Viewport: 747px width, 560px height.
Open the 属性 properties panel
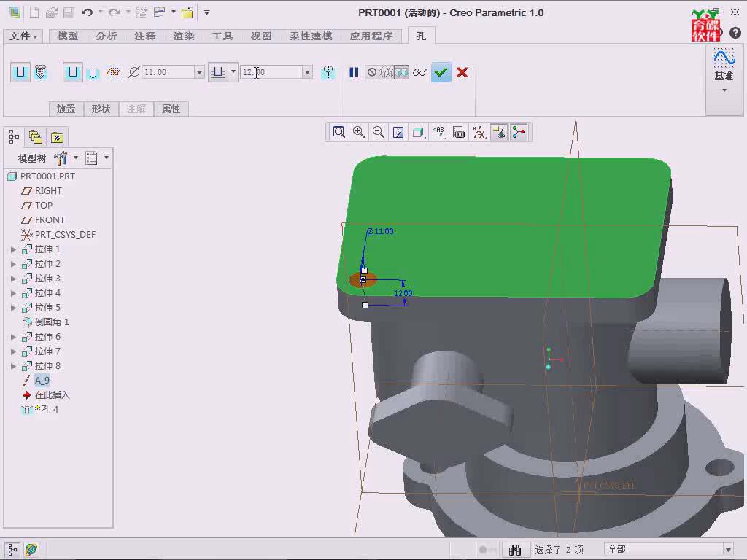171,109
